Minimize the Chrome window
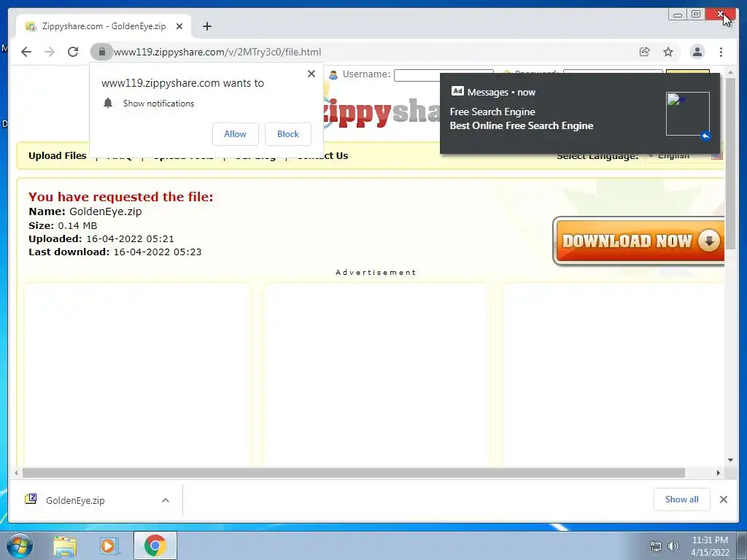Viewport: 747px width, 560px height. point(678,15)
